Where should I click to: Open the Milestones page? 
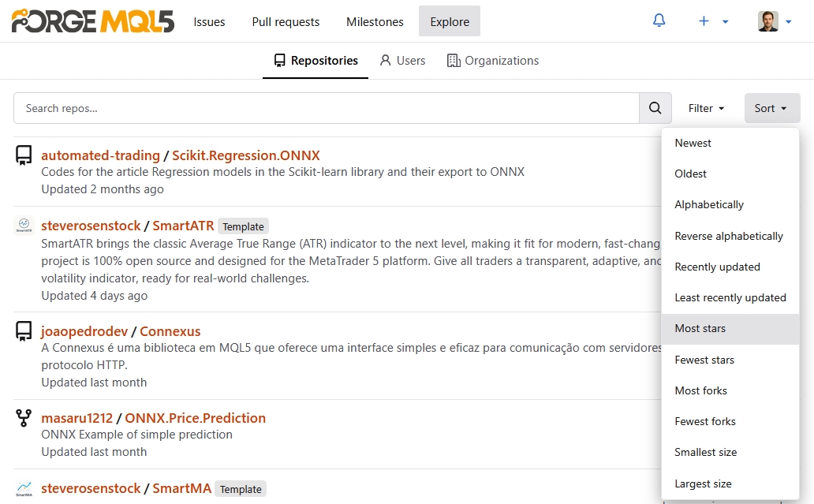375,22
